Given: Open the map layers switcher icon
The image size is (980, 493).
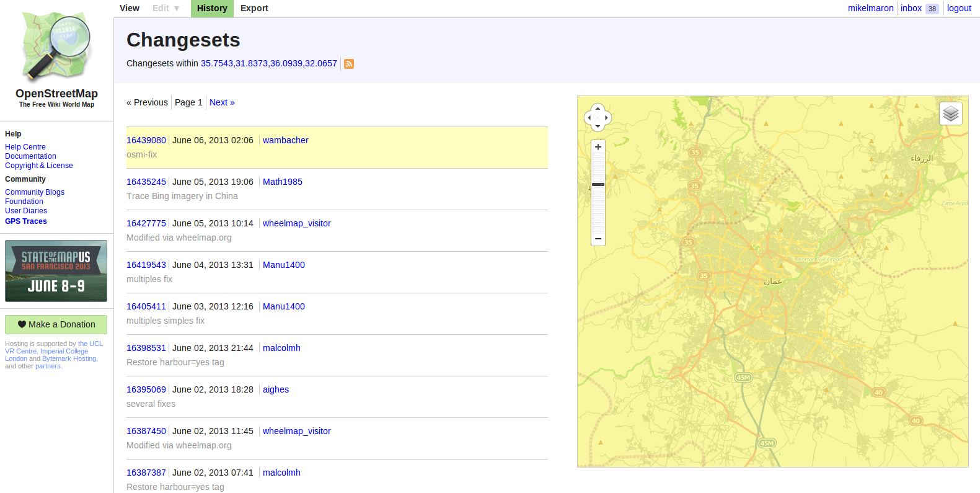Looking at the screenshot, I should (x=951, y=113).
